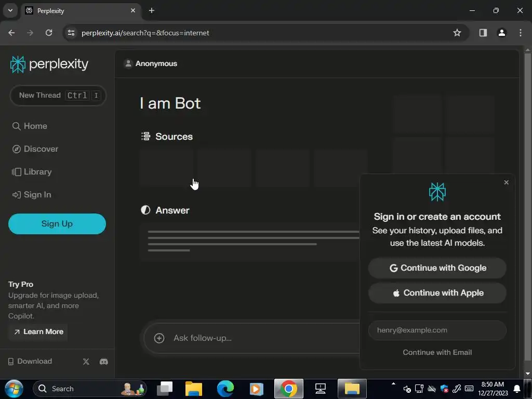Open the Discover page
The width and height of the screenshot is (532, 399).
[x=35, y=149]
